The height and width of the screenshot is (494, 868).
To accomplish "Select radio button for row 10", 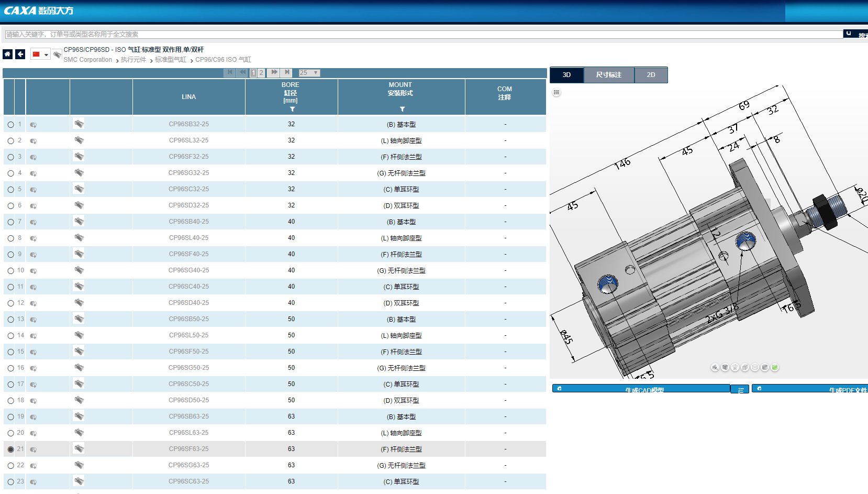I will [x=10, y=271].
